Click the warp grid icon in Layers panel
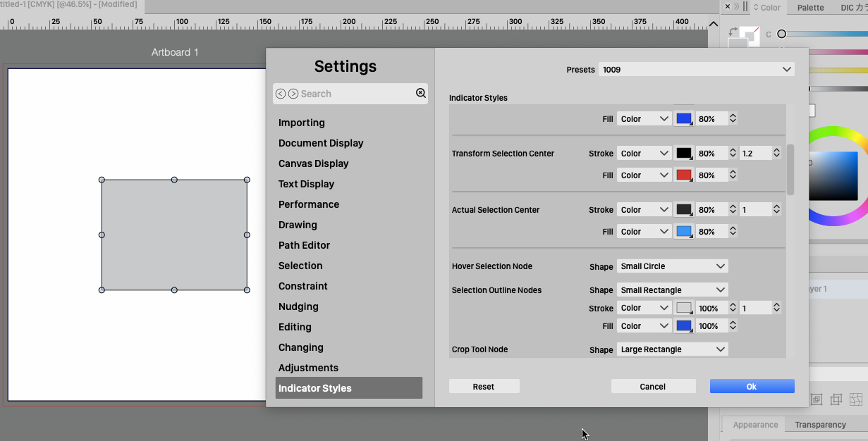This screenshot has width=868, height=441. pos(856,399)
